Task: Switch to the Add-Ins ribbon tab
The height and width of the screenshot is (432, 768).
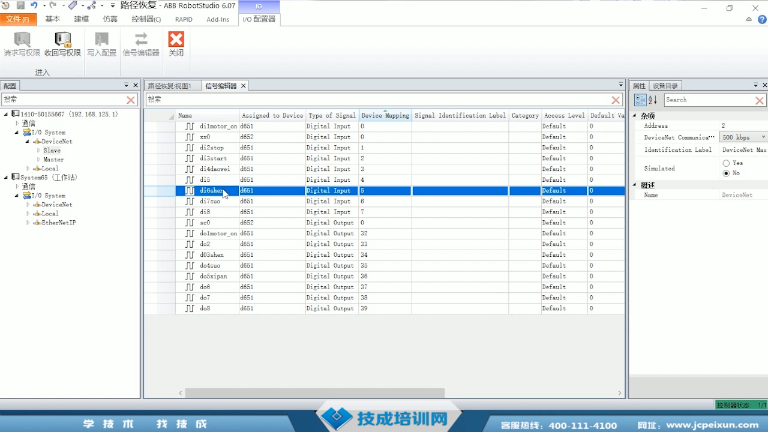Action: coord(217,20)
